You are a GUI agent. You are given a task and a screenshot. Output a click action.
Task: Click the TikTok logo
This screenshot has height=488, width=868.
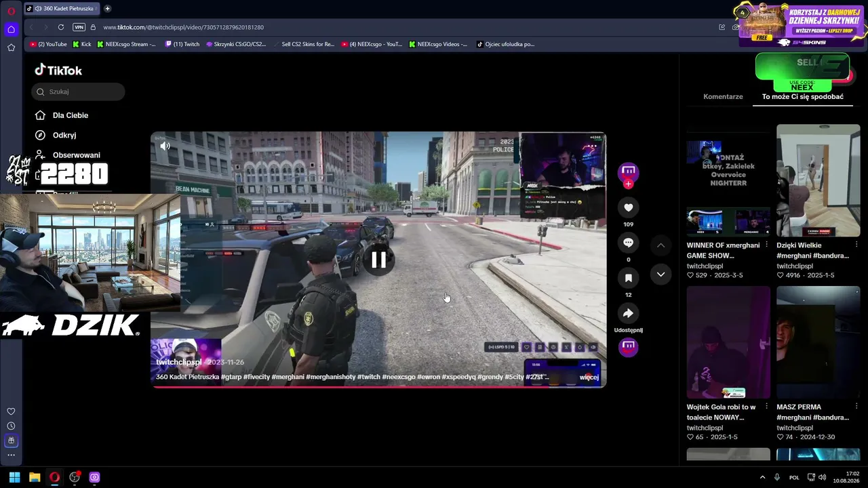point(58,70)
